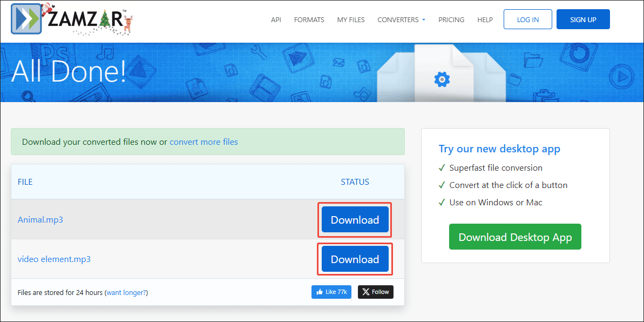Open the HELP section
644x322 pixels.
pos(485,19)
